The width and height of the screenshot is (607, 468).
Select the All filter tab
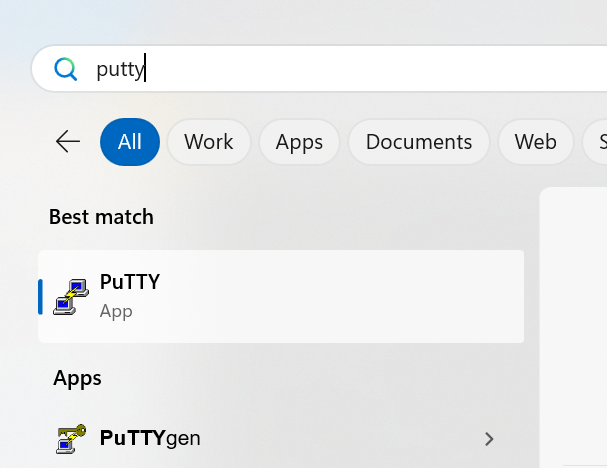130,142
